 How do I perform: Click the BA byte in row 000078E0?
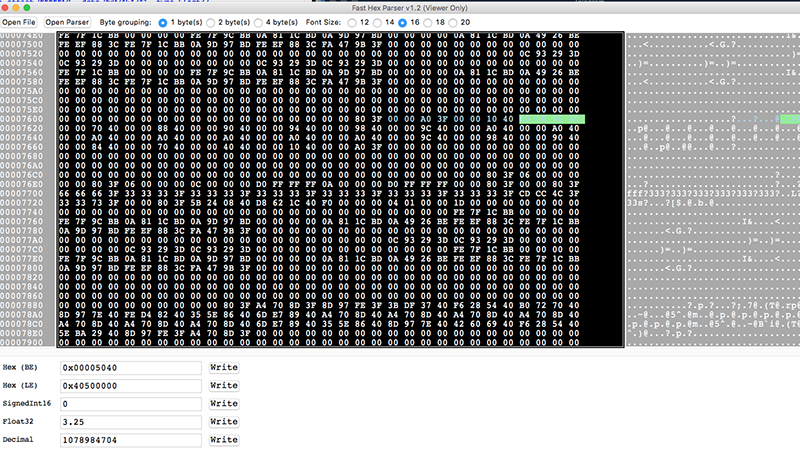[x=80, y=333]
